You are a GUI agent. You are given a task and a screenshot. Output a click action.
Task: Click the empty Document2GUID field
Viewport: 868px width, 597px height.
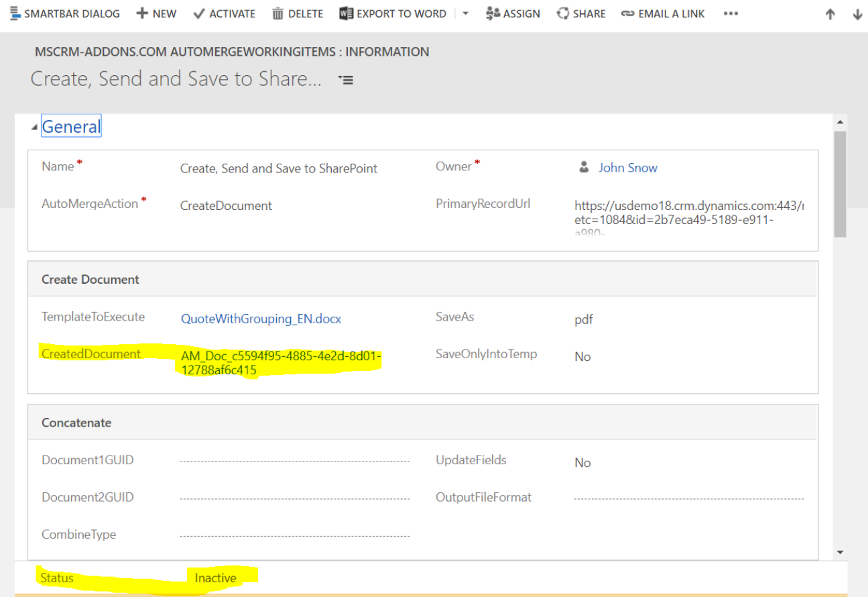point(295,498)
